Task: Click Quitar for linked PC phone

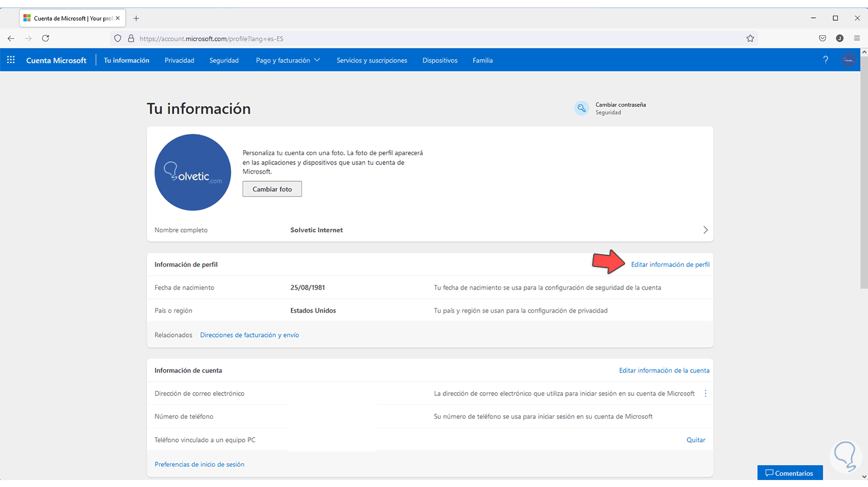Action: [696, 440]
